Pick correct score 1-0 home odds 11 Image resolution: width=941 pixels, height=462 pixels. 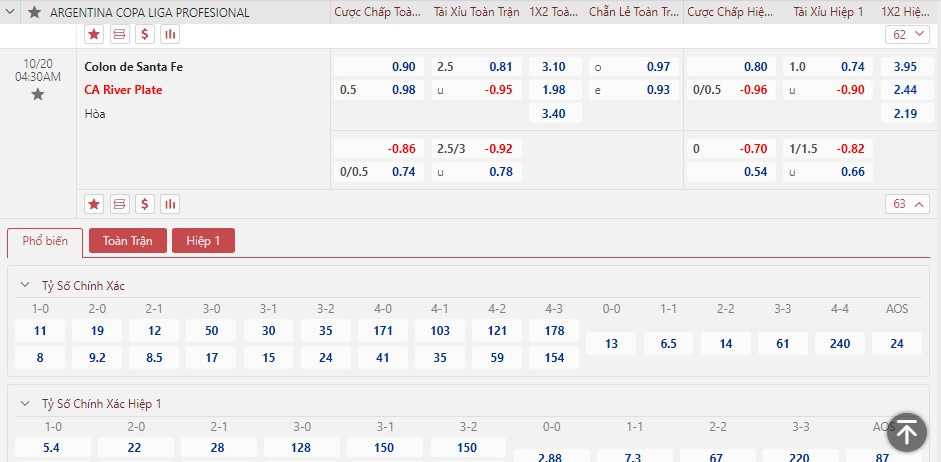tap(40, 331)
